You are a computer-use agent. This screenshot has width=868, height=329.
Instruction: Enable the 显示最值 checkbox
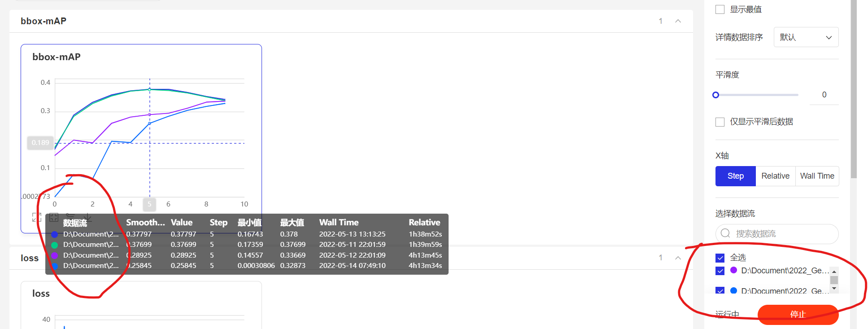point(720,9)
